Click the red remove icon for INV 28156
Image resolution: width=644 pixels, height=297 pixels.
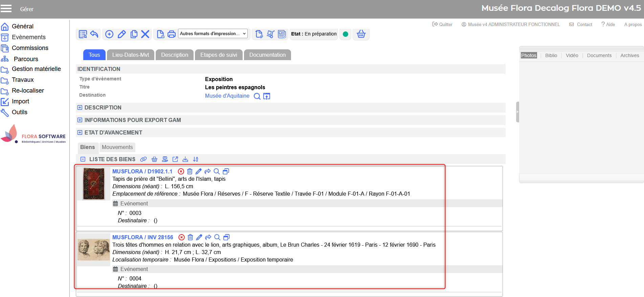[182, 237]
